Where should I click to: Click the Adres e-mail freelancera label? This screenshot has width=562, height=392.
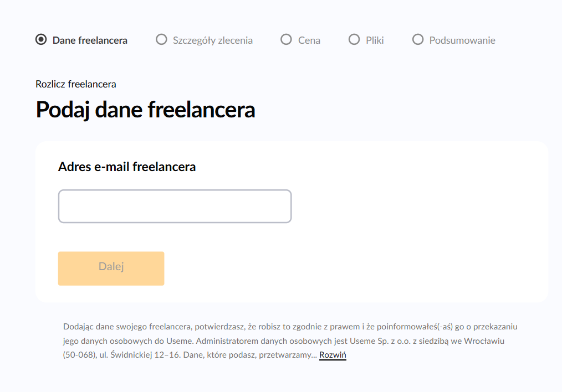127,167
